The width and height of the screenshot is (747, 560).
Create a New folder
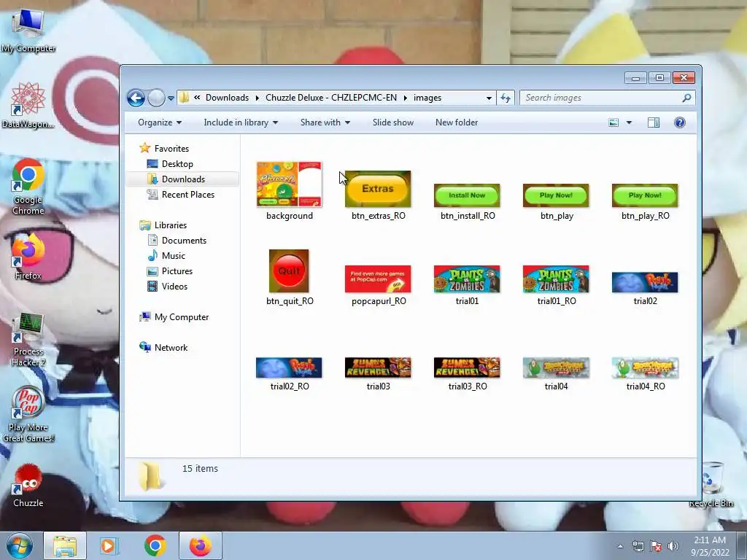(x=457, y=122)
